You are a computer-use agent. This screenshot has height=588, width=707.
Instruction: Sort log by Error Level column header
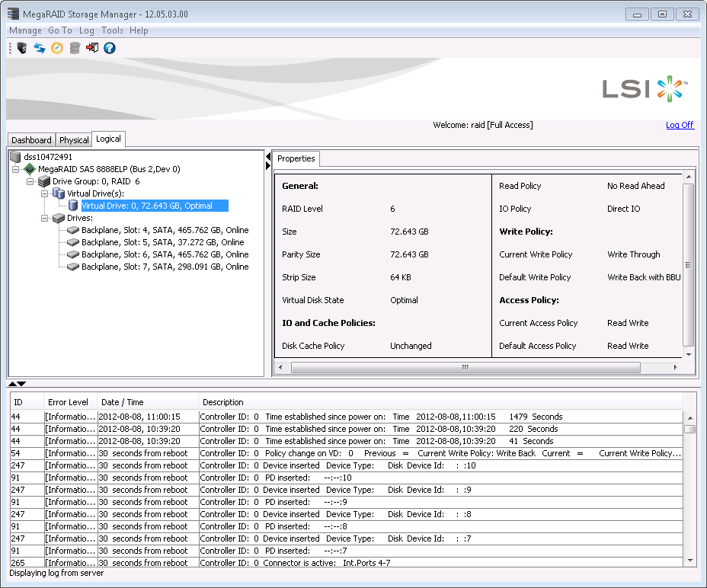coord(71,402)
